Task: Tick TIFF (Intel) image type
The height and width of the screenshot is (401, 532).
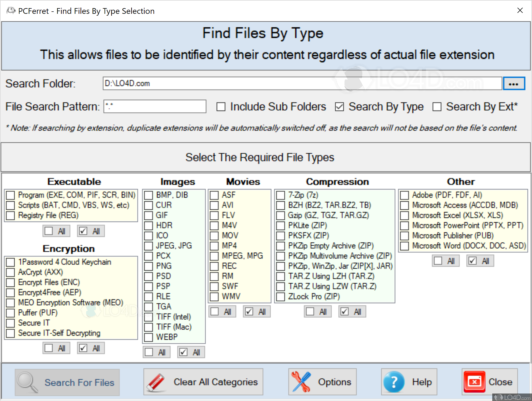Action: pyautogui.click(x=148, y=317)
